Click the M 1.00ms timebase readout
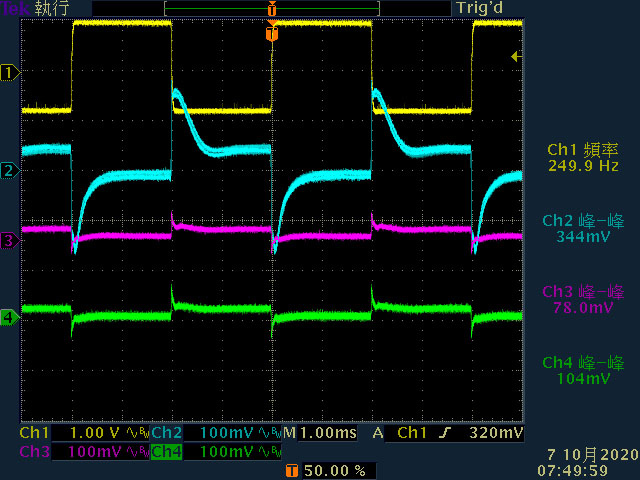The width and height of the screenshot is (640, 480). click(320, 433)
